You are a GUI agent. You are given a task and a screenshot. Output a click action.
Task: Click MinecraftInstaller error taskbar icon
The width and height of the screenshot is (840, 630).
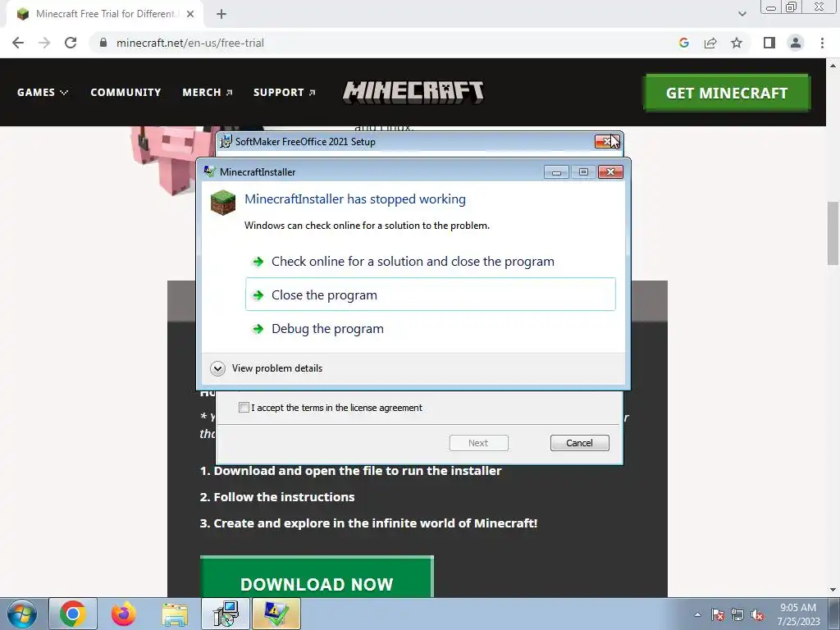[276, 614]
